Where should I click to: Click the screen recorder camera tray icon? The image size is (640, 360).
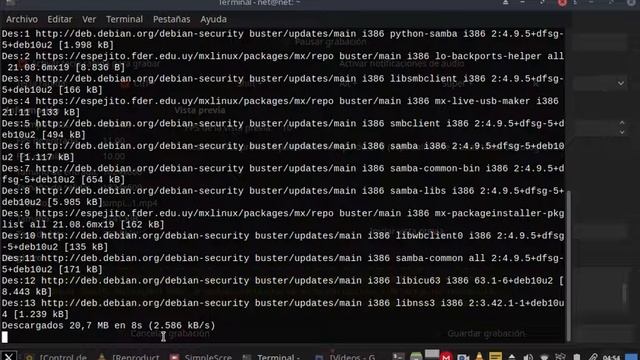pos(463,357)
